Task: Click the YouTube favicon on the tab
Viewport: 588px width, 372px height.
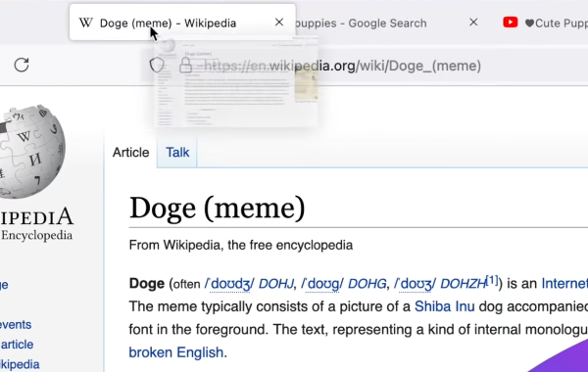Action: [x=510, y=23]
